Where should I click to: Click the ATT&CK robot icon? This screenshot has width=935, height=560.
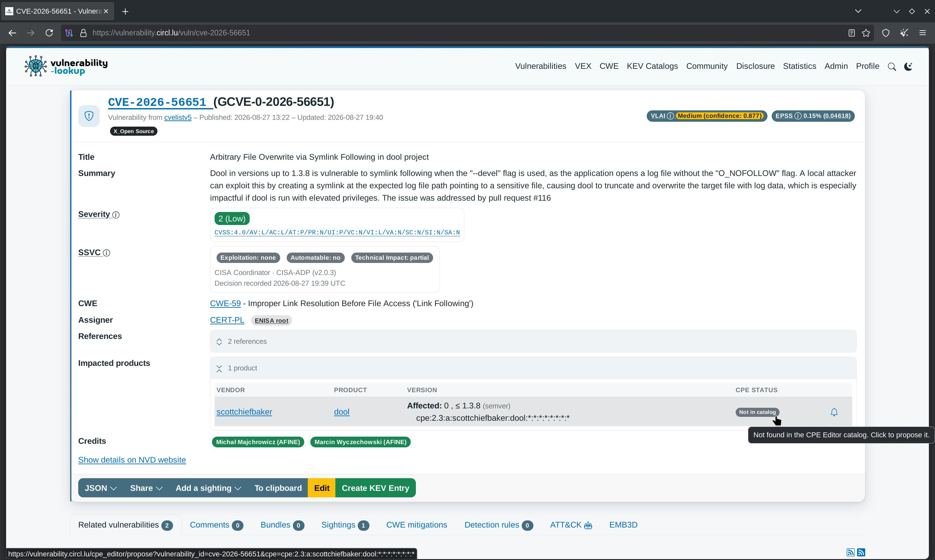click(588, 526)
